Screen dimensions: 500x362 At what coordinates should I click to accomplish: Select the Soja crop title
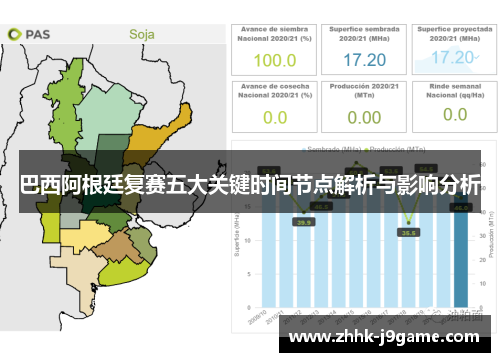pos(142,34)
